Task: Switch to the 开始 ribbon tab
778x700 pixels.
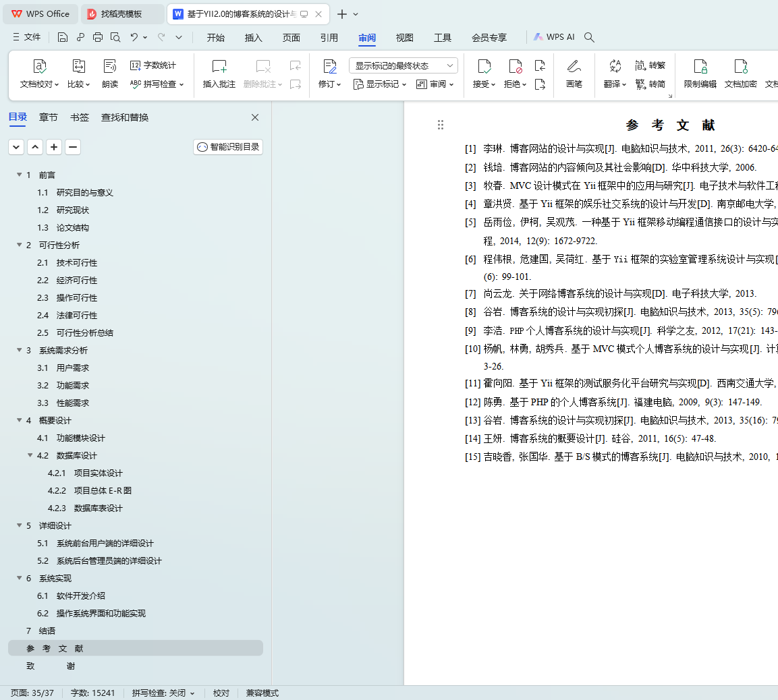Action: click(x=216, y=38)
